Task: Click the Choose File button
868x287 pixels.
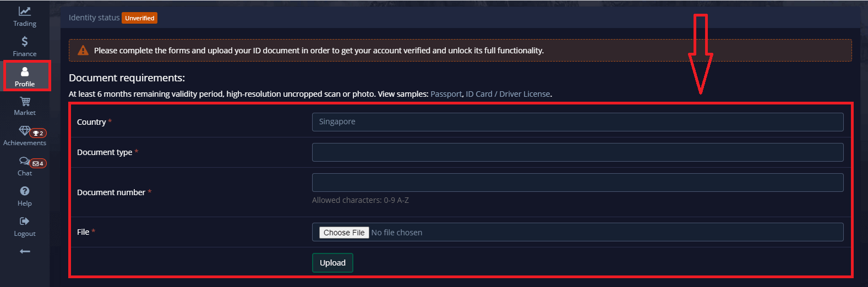Action: click(344, 233)
